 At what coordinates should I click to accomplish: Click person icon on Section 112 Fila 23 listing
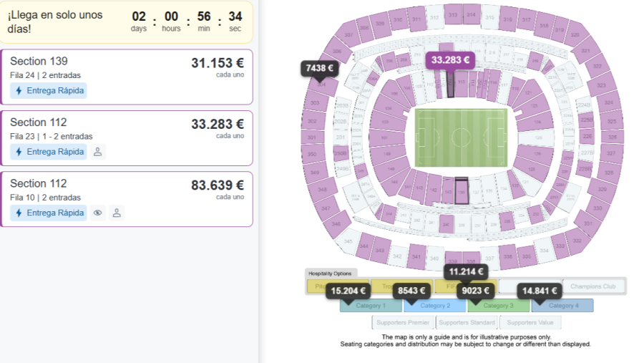click(x=97, y=152)
